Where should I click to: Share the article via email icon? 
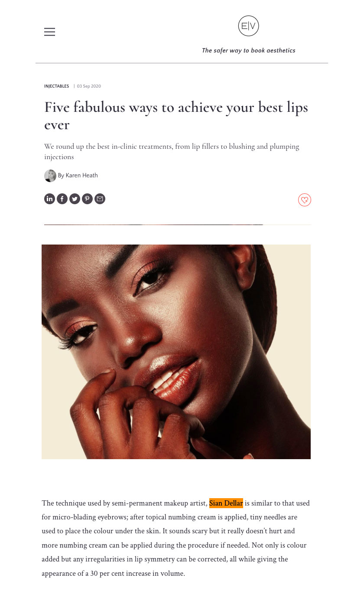coord(100,199)
